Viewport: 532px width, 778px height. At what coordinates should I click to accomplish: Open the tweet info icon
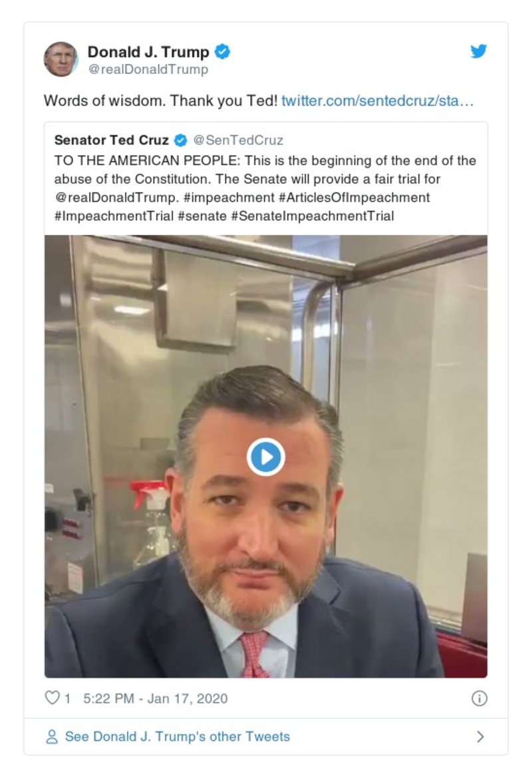(479, 698)
